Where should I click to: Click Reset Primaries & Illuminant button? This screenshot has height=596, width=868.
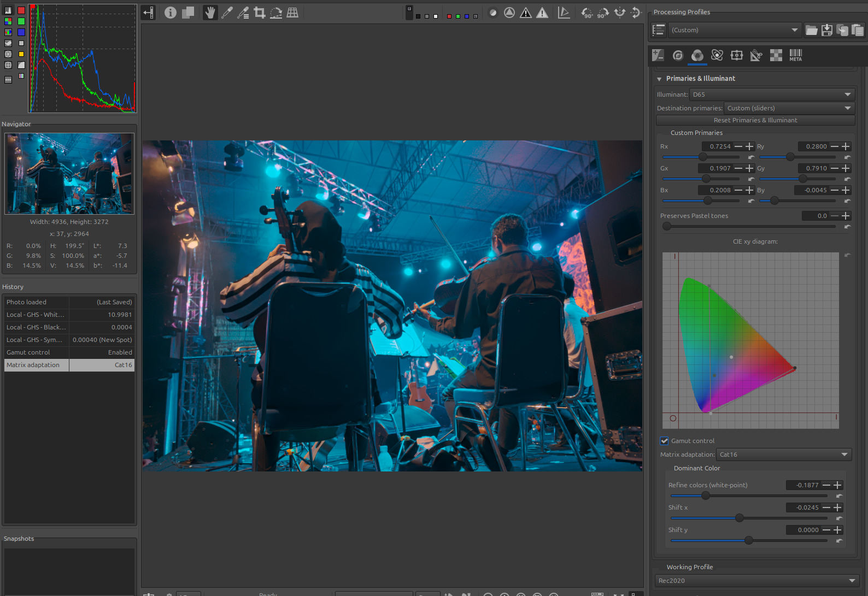[x=755, y=120]
